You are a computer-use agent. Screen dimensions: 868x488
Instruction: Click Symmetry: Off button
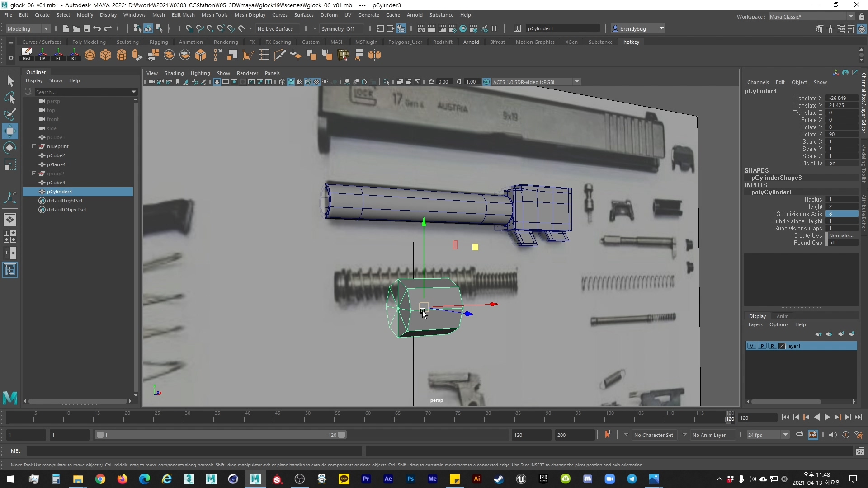tap(341, 28)
